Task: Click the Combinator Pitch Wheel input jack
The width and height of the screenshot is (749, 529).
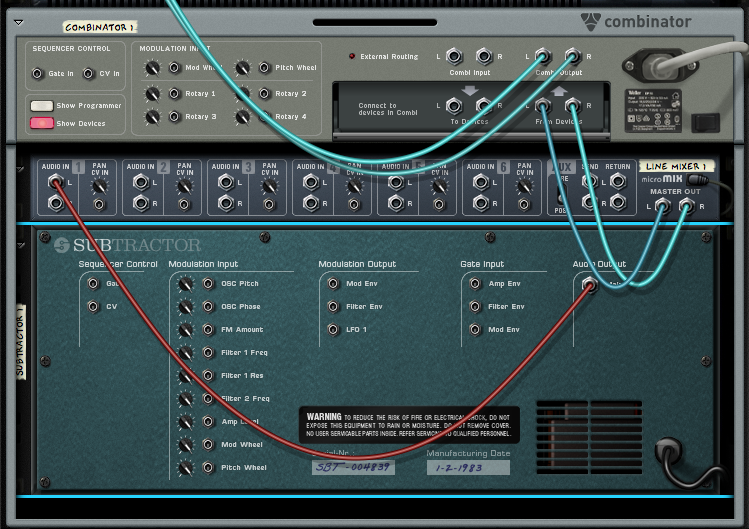Action: coord(264,67)
